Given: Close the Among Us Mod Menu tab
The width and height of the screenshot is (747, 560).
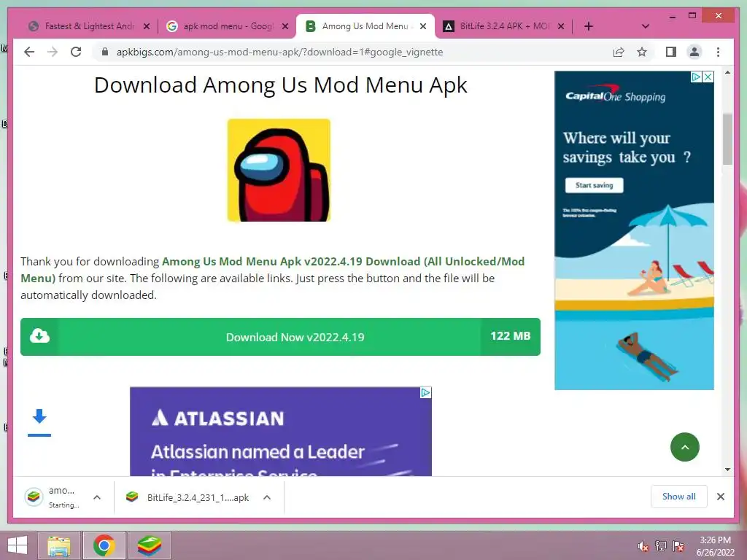Looking at the screenshot, I should click(x=423, y=26).
